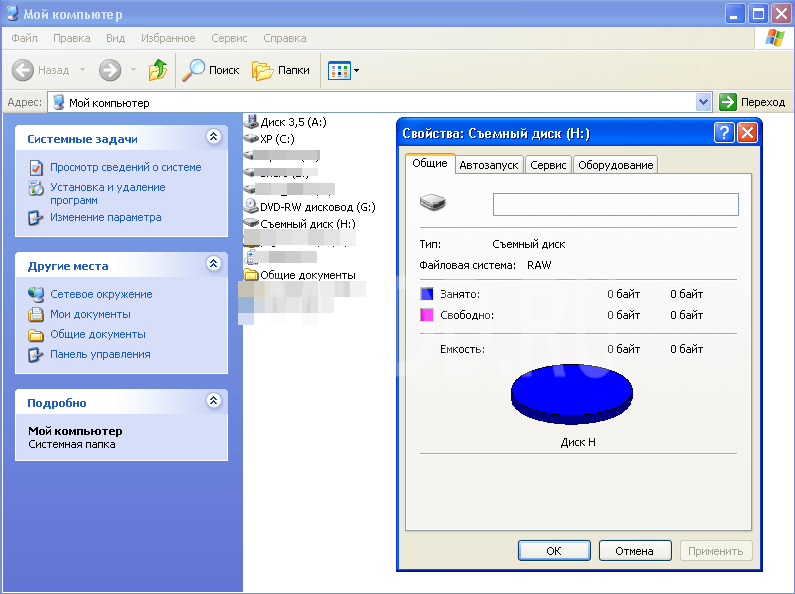795x594 pixels.
Task: Click the Изменение параметра icon
Action: click(x=35, y=217)
